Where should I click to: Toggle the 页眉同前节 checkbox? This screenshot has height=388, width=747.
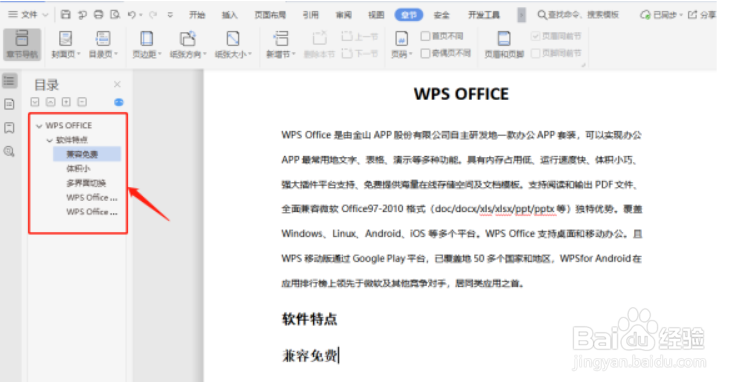coord(535,36)
